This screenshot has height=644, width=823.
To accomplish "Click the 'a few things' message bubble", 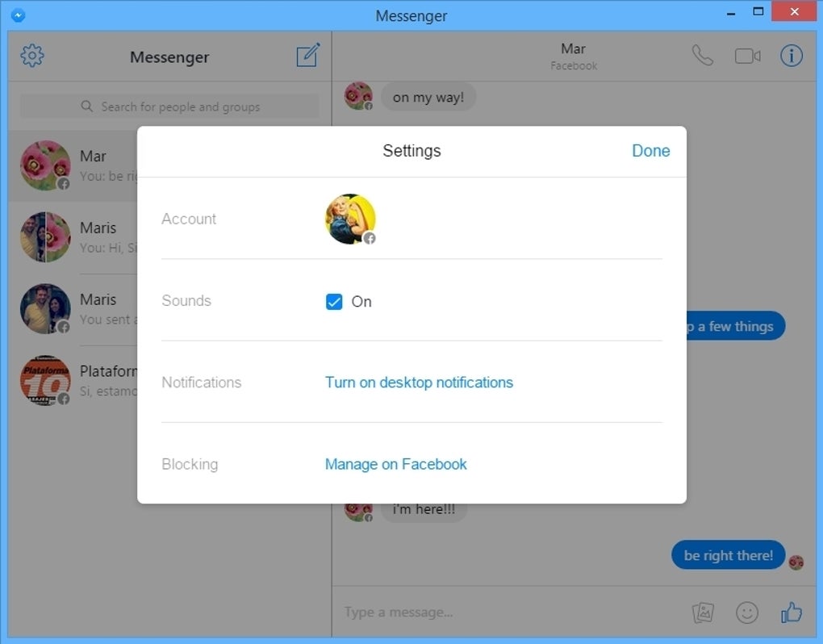I will point(735,326).
